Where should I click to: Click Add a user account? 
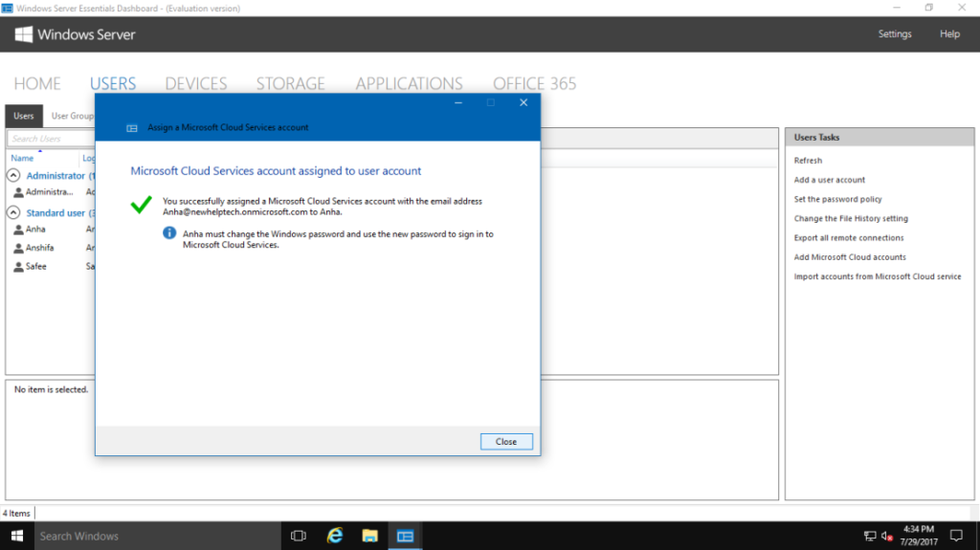point(830,180)
